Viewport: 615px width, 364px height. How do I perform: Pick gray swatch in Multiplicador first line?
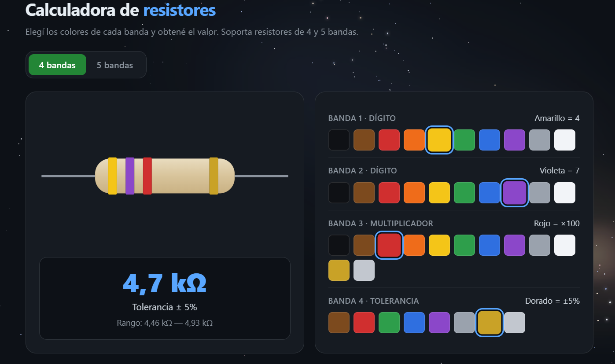540,245
